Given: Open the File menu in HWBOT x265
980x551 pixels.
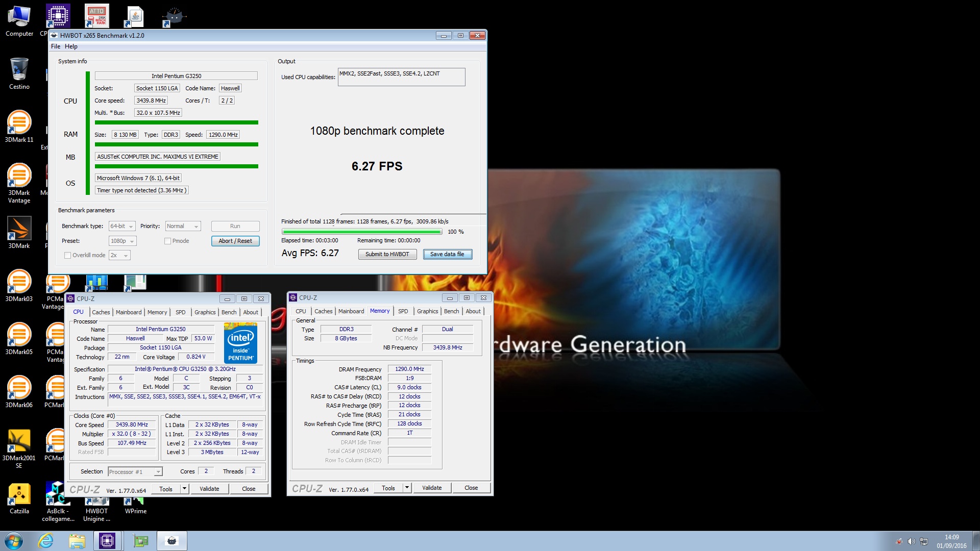Looking at the screenshot, I should [x=56, y=46].
